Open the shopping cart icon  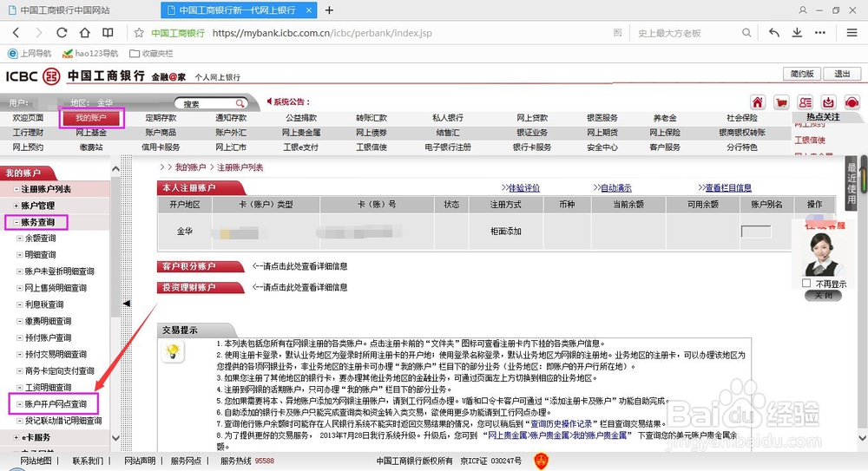point(781,102)
